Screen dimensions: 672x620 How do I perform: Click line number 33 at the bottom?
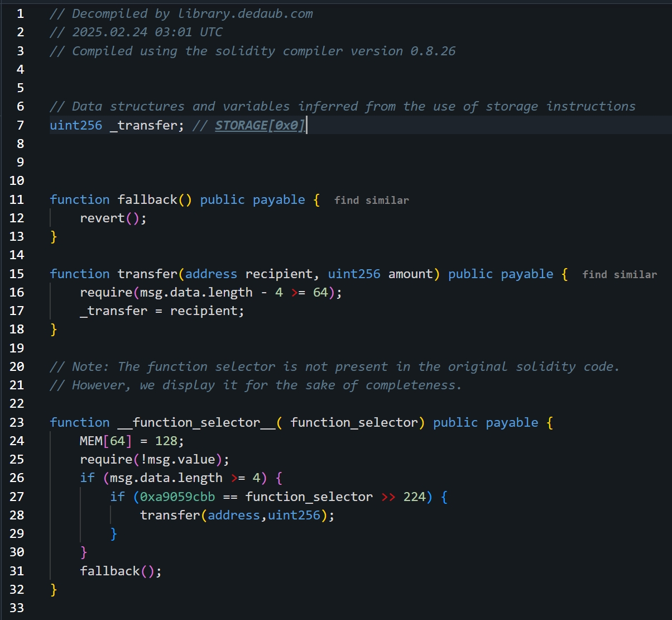click(x=17, y=608)
